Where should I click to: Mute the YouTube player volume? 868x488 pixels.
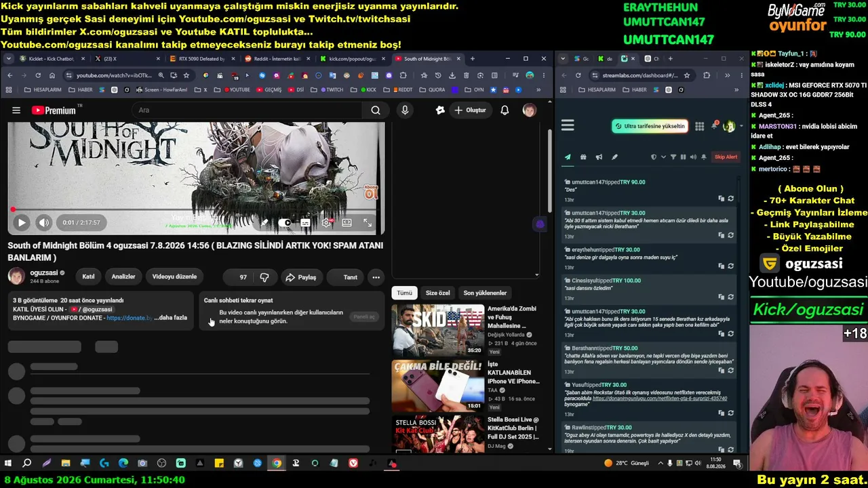point(44,222)
